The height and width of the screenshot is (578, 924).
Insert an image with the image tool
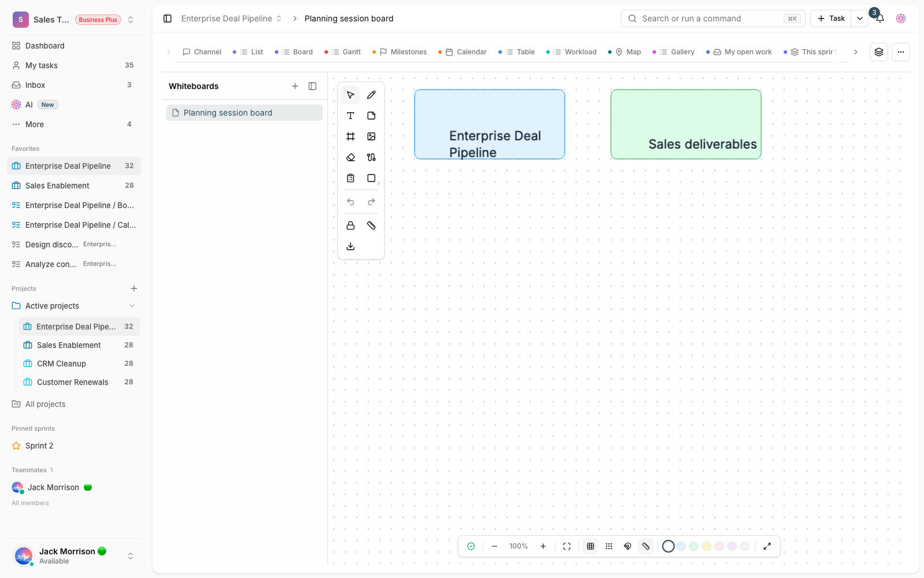tap(371, 136)
